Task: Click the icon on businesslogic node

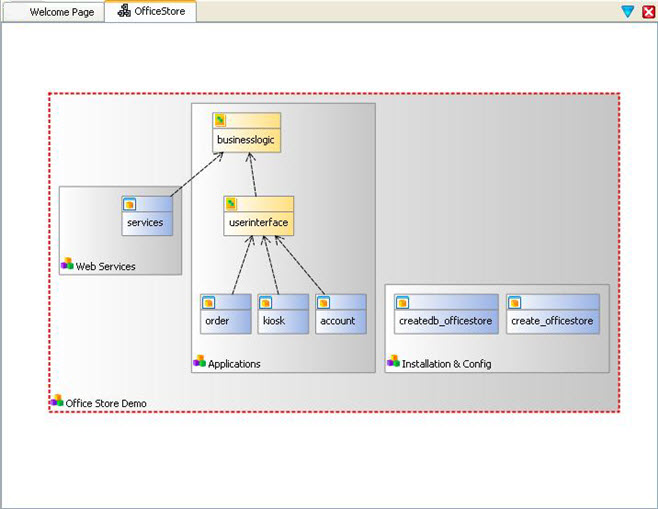Action: pyautogui.click(x=219, y=120)
